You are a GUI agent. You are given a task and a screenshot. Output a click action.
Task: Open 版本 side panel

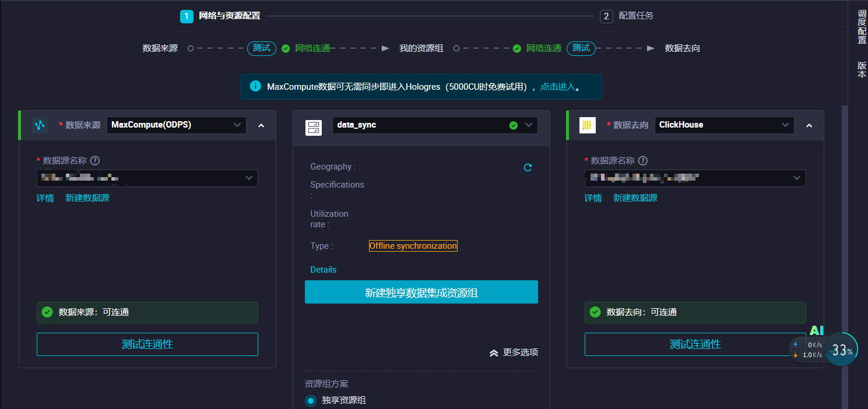pyautogui.click(x=862, y=70)
